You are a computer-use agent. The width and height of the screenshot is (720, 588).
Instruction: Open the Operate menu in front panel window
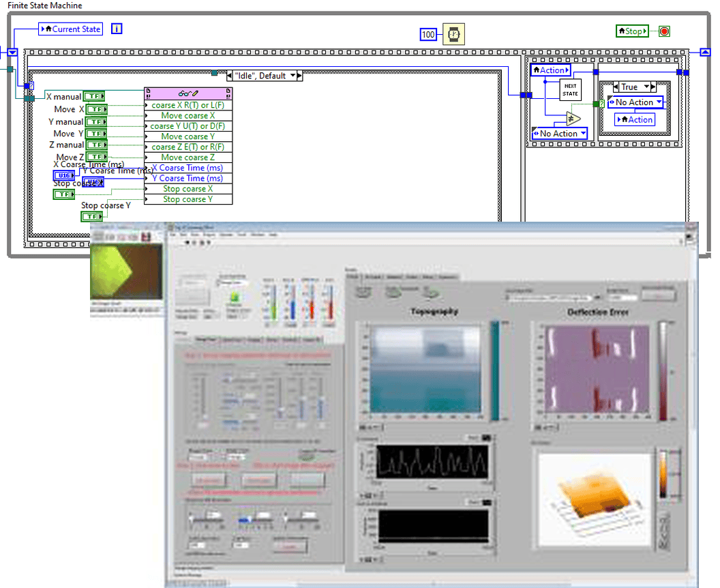[226, 235]
